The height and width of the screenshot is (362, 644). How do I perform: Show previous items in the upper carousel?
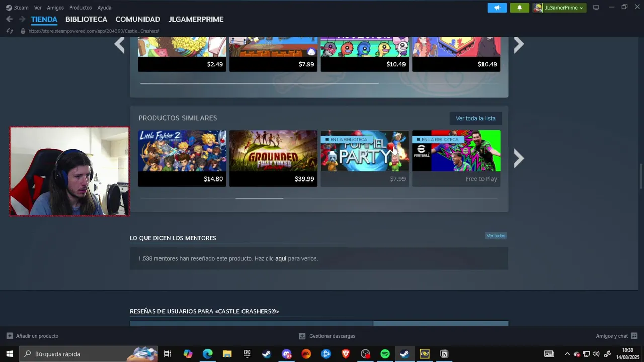pyautogui.click(x=119, y=44)
